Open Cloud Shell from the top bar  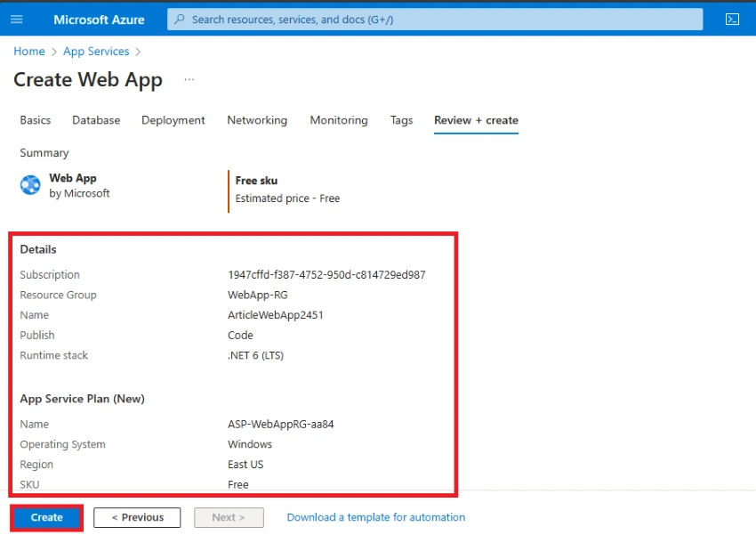click(732, 20)
